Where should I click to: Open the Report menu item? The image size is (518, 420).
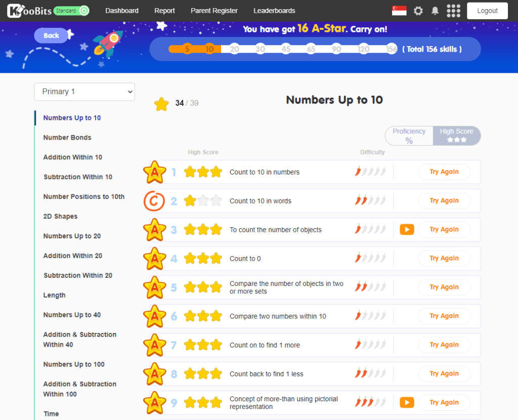click(164, 11)
